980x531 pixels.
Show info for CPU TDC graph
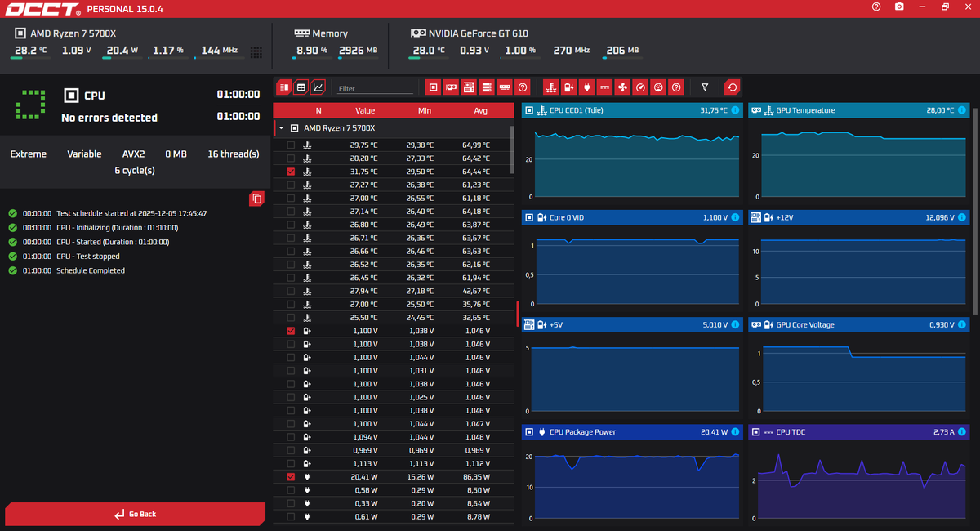[x=961, y=432]
